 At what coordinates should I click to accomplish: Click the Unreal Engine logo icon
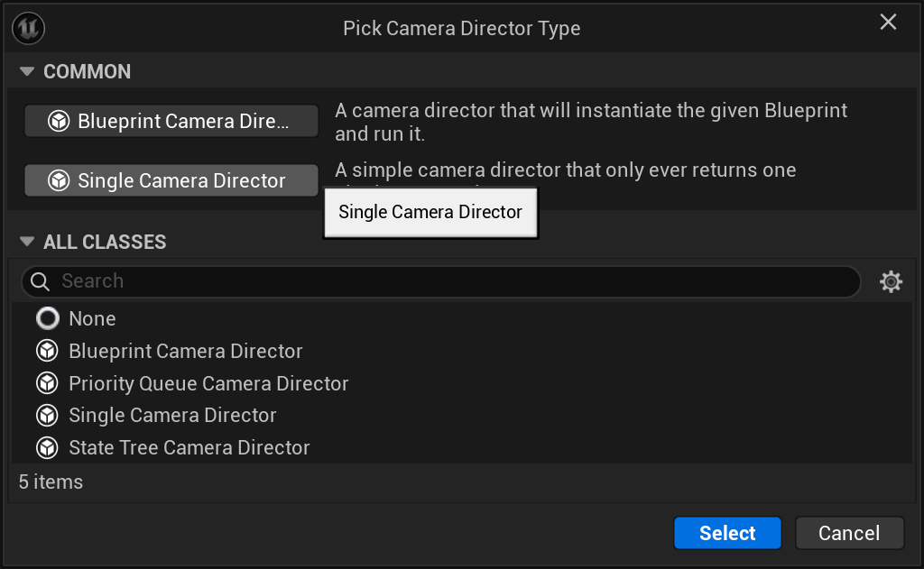point(29,28)
